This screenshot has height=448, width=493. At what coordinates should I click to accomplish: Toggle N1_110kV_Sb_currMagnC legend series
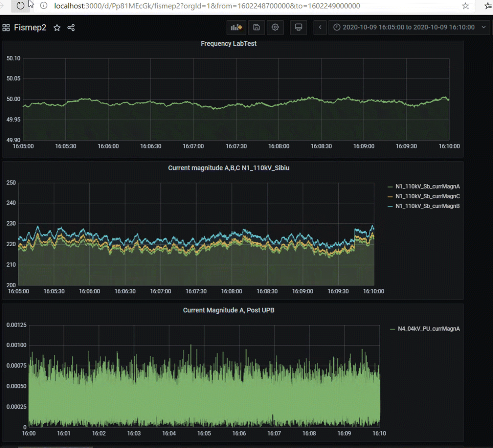[x=427, y=196]
